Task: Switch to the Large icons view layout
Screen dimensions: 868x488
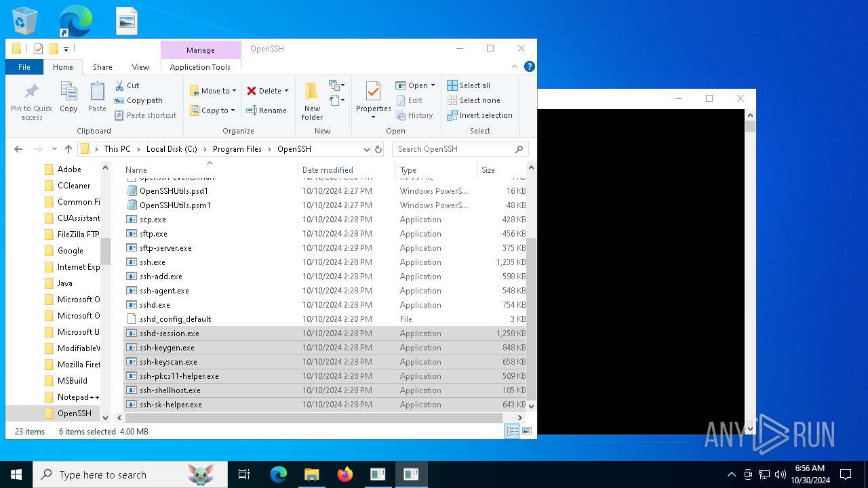Action: point(526,431)
